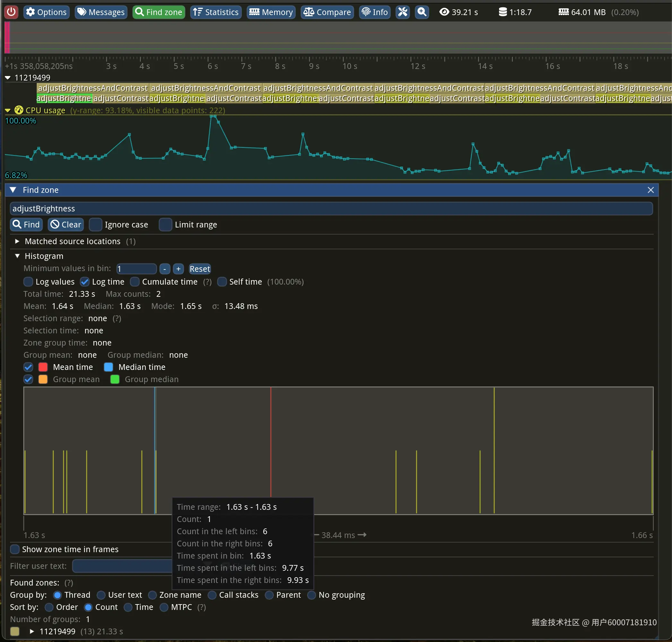The image size is (672, 642).
Task: Click the magnifier zoom-plus toolbar icon
Action: point(422,12)
